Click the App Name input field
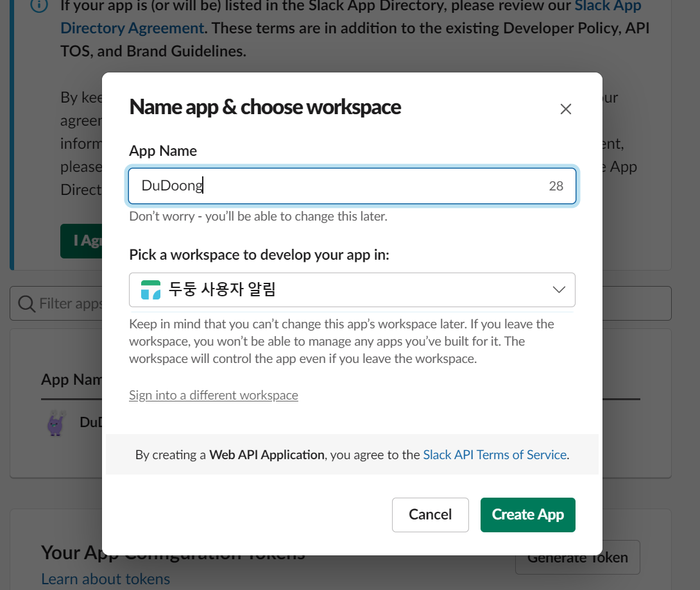 click(x=352, y=186)
